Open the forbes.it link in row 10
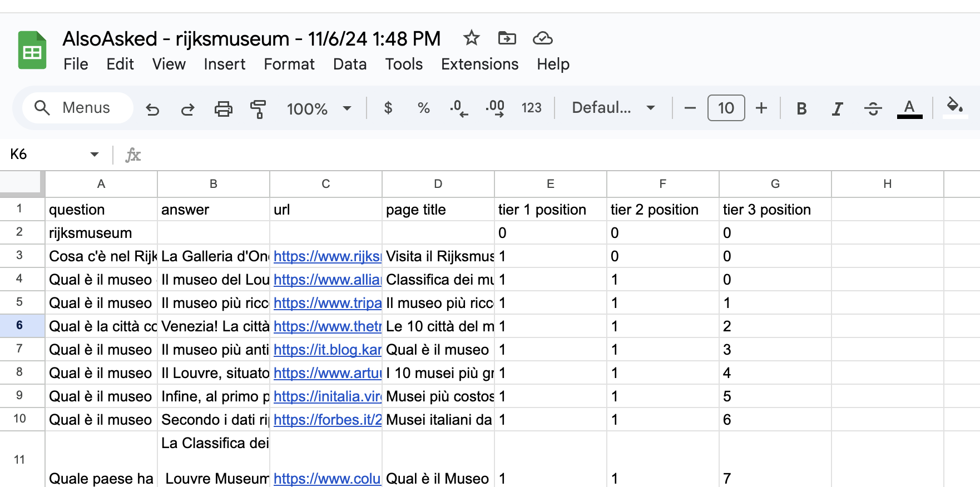 (327, 420)
